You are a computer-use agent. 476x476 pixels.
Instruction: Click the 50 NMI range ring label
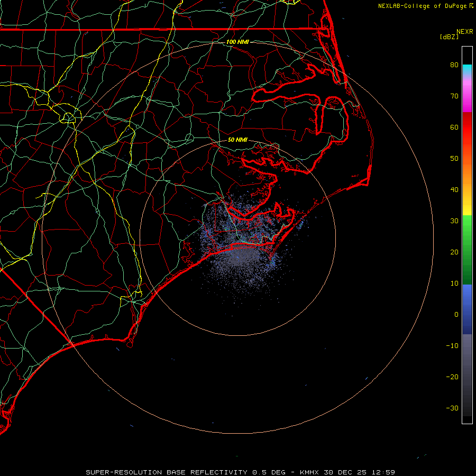point(237,140)
